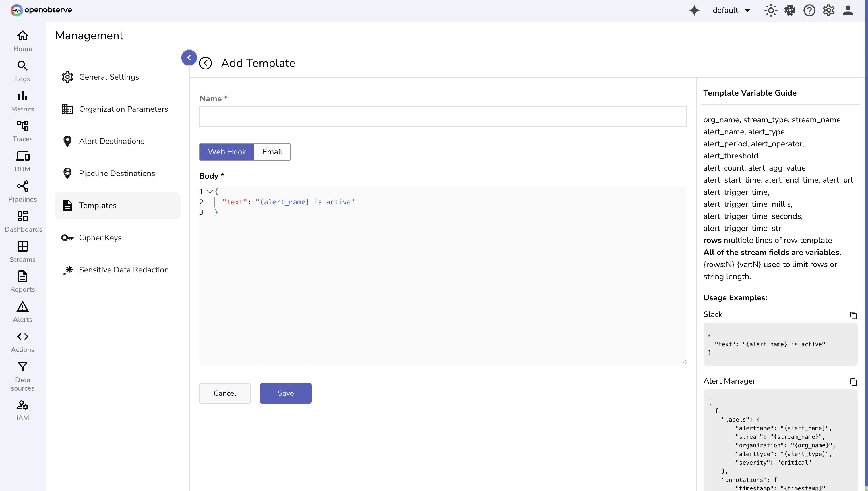Select the Metrics sidebar icon
Viewport: 868px width, 491px height.
22,100
